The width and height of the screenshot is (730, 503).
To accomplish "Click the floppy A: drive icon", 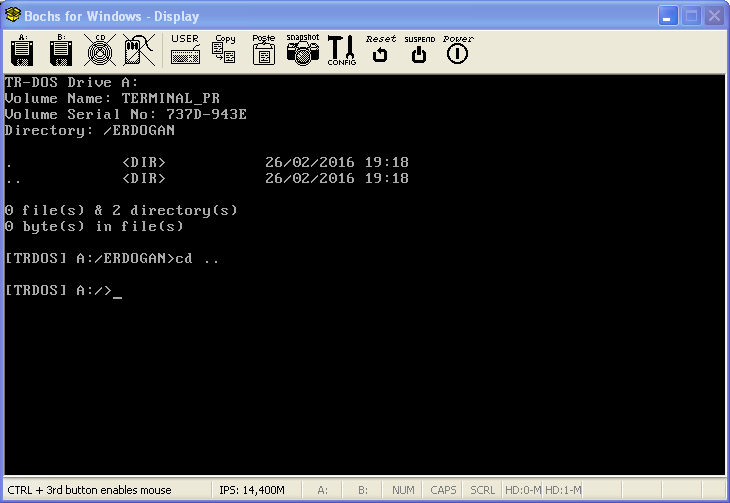I will click(22, 50).
